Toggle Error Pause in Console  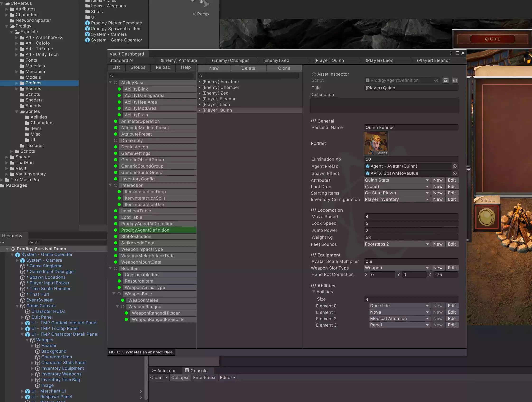(x=205, y=378)
